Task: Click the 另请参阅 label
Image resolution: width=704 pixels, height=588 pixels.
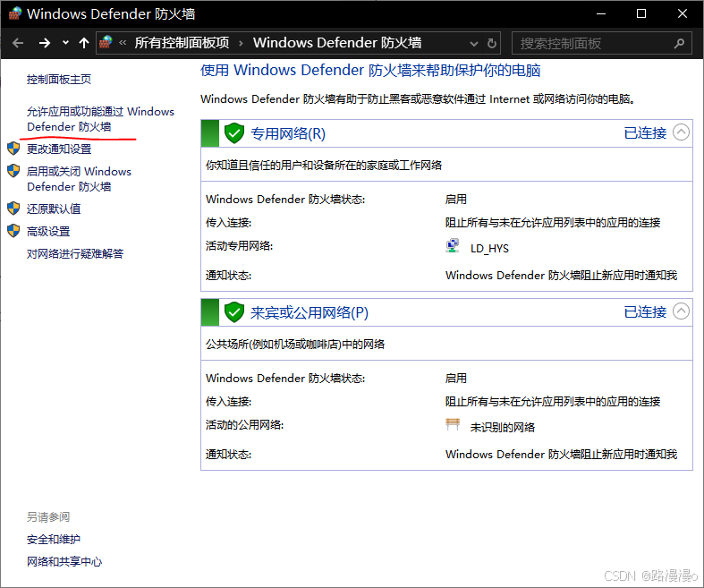Action: point(48,517)
